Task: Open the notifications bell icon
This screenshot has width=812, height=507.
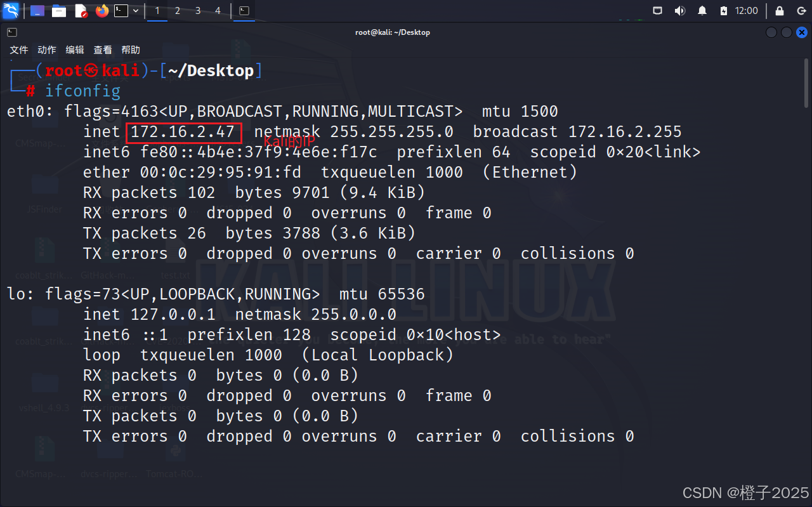Action: click(702, 11)
